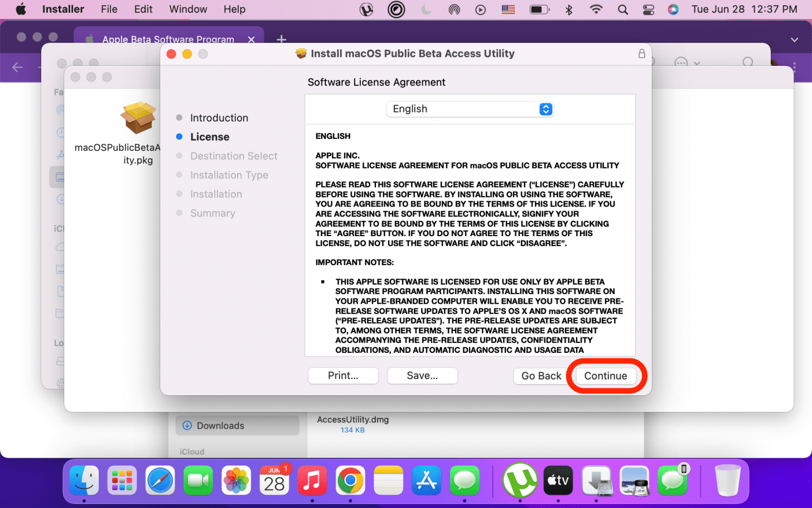Click the Wi-Fi status icon

click(x=596, y=9)
